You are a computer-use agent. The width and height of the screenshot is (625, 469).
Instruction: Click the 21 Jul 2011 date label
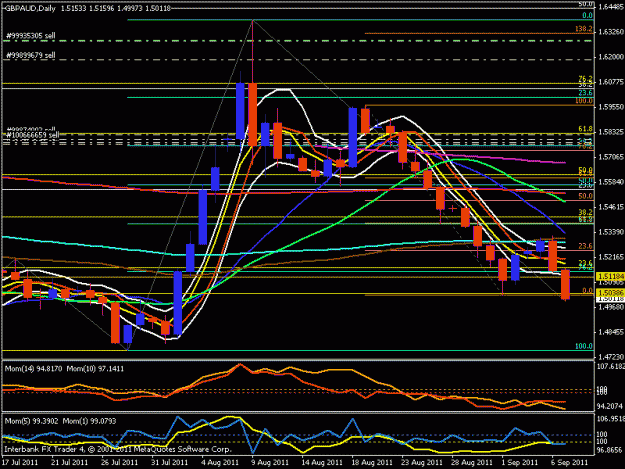pos(69,462)
